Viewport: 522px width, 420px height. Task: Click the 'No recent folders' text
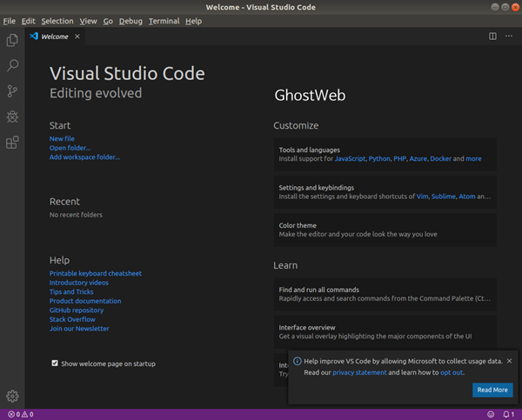[76, 215]
